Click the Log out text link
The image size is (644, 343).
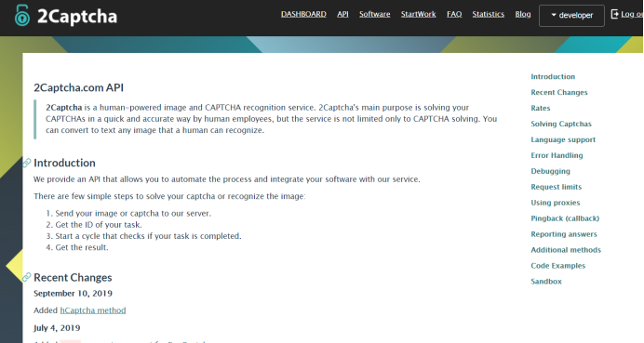click(632, 14)
